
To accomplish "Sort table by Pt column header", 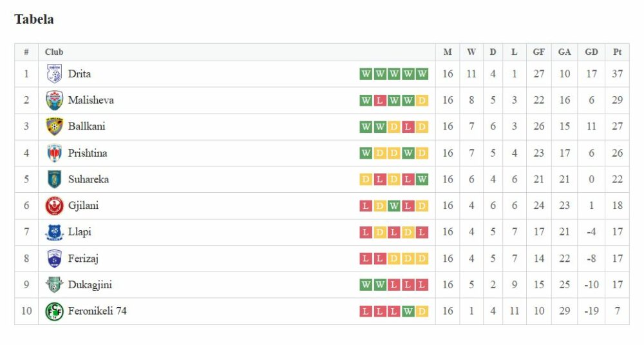I will click(617, 52).
